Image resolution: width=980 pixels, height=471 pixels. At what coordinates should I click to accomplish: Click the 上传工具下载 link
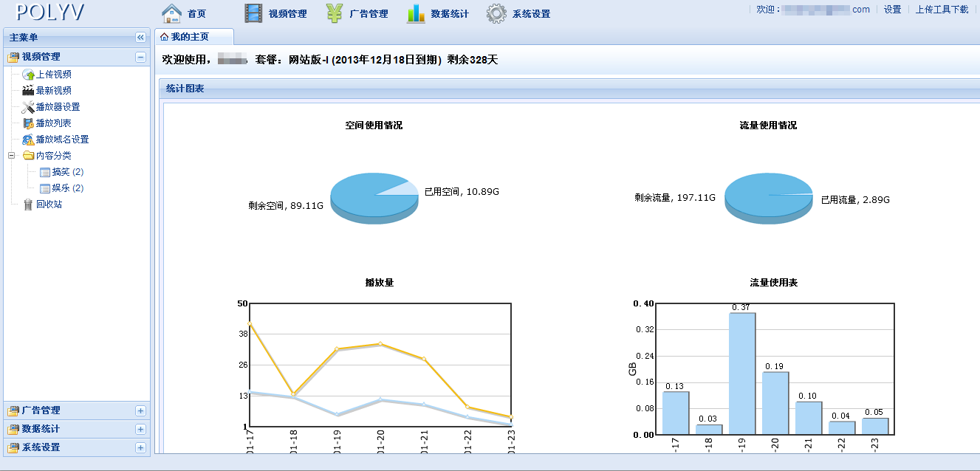pos(942,10)
